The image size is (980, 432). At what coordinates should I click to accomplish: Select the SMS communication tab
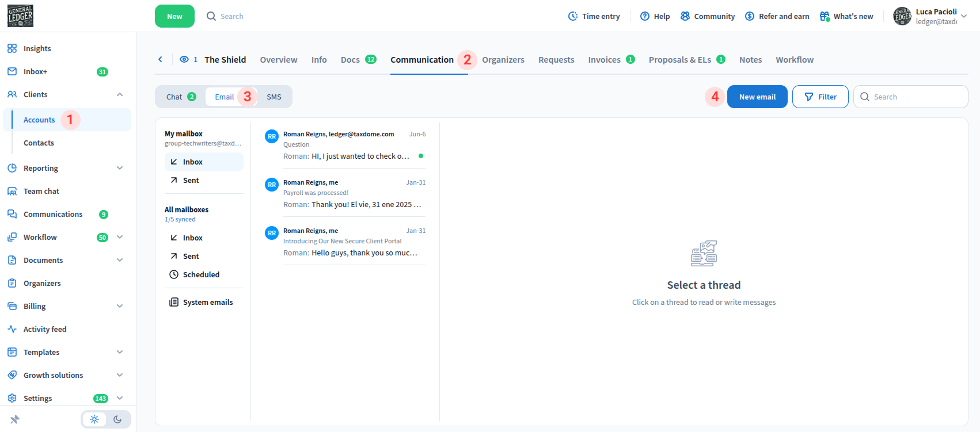pyautogui.click(x=274, y=97)
